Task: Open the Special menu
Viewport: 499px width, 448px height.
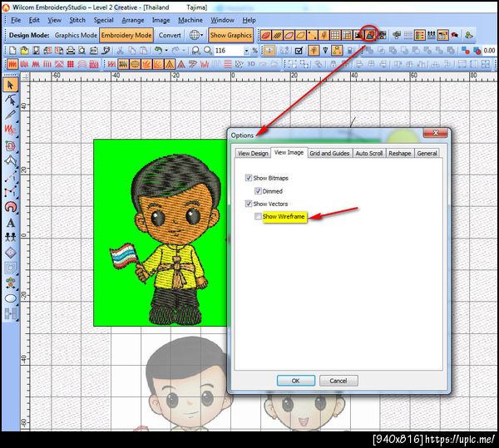Action: click(x=103, y=20)
